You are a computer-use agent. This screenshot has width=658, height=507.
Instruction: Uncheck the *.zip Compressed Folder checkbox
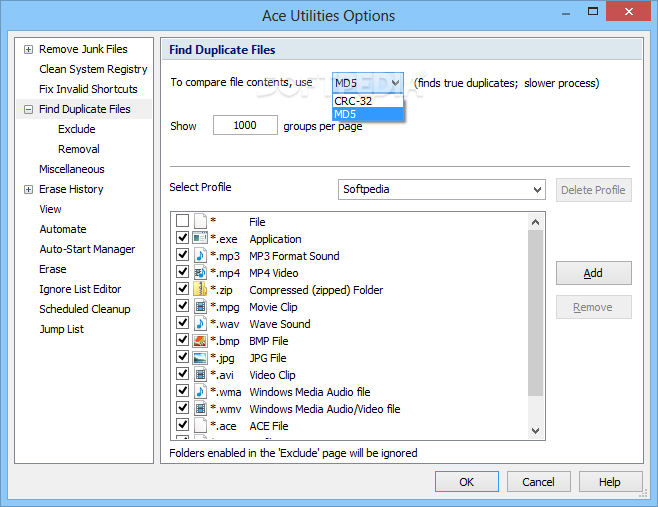(x=182, y=288)
